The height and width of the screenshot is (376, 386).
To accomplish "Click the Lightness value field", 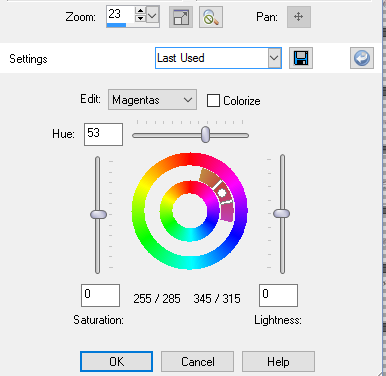I will click(278, 295).
